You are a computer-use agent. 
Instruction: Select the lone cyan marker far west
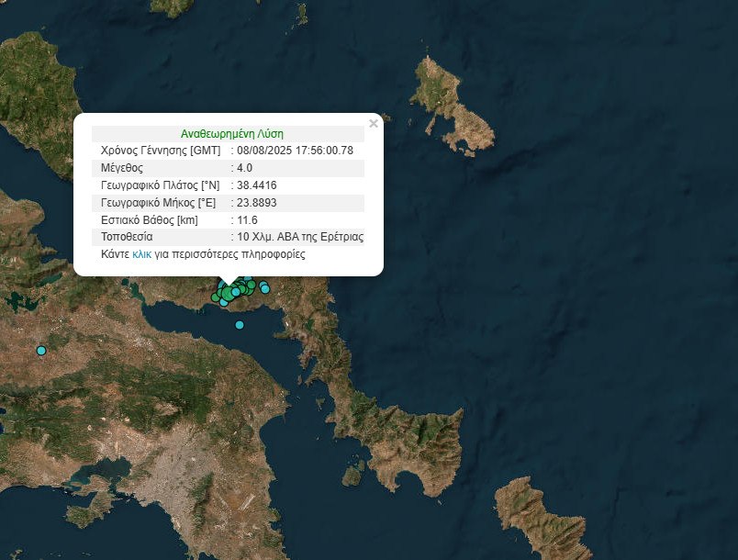pyautogui.click(x=40, y=351)
